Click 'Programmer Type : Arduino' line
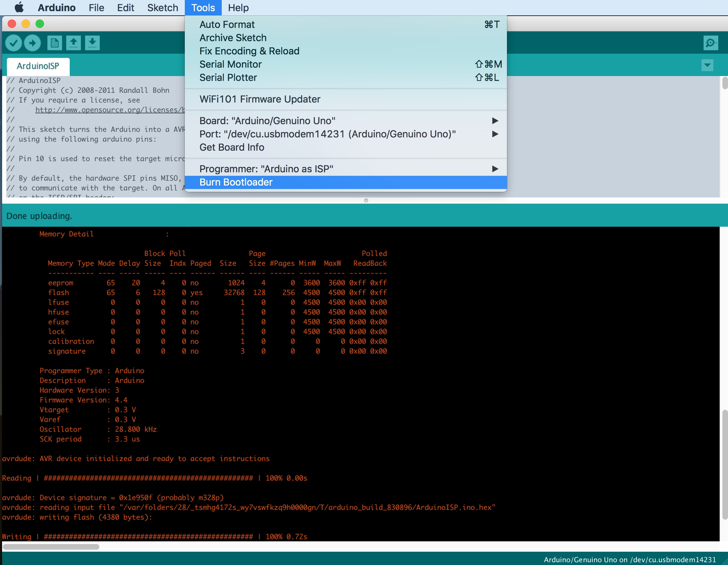The image size is (728, 565). (92, 371)
